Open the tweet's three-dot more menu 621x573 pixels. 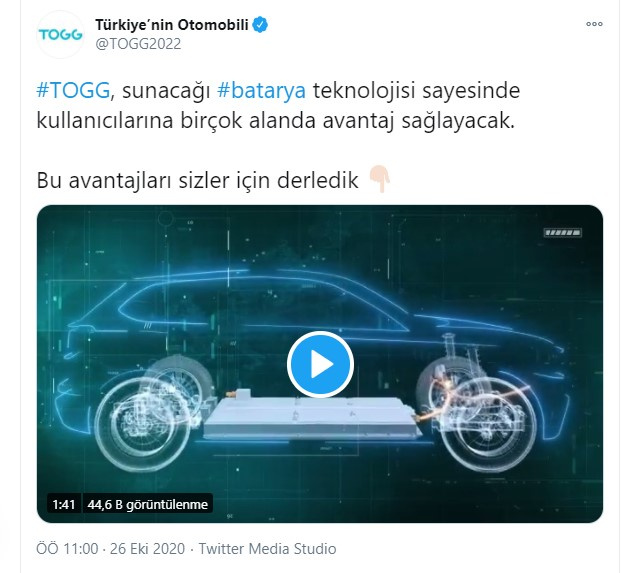594,24
